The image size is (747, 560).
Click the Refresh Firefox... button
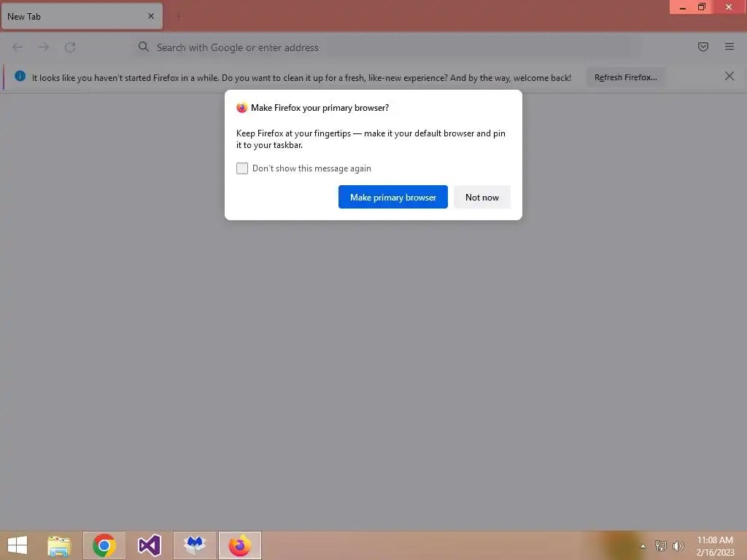click(x=625, y=77)
